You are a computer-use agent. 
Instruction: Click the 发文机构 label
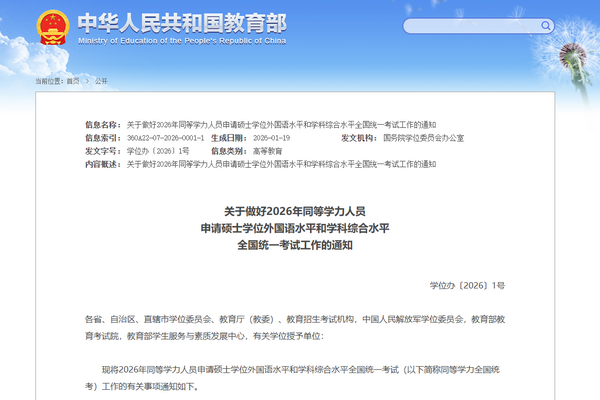359,138
